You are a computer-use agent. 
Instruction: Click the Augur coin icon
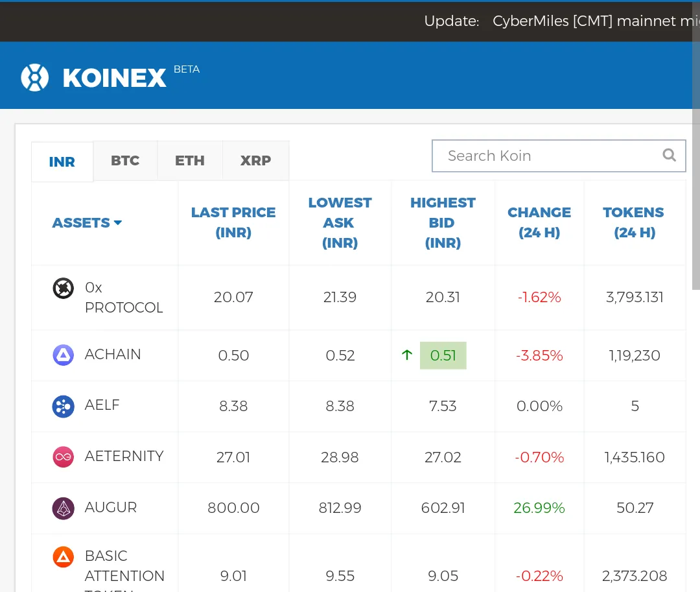64,508
